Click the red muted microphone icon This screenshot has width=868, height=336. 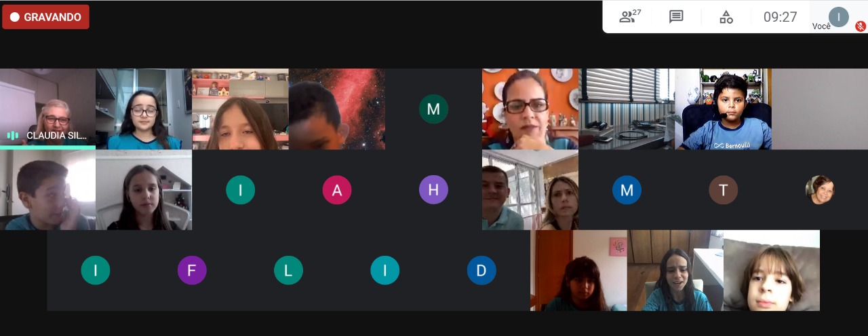(861, 26)
